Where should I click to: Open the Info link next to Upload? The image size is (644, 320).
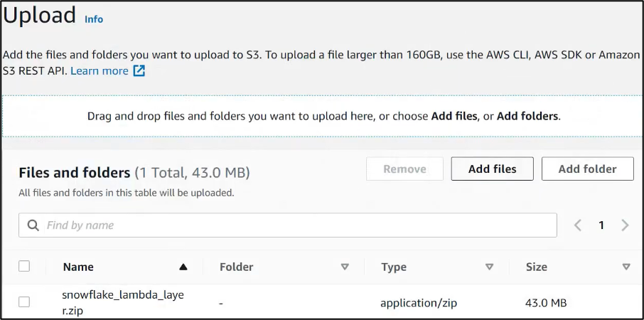tap(94, 19)
